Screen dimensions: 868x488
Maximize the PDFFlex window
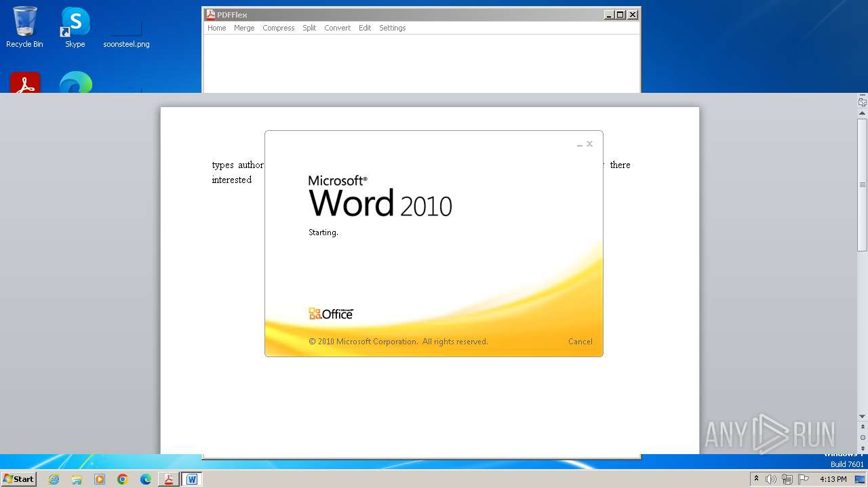coord(620,14)
